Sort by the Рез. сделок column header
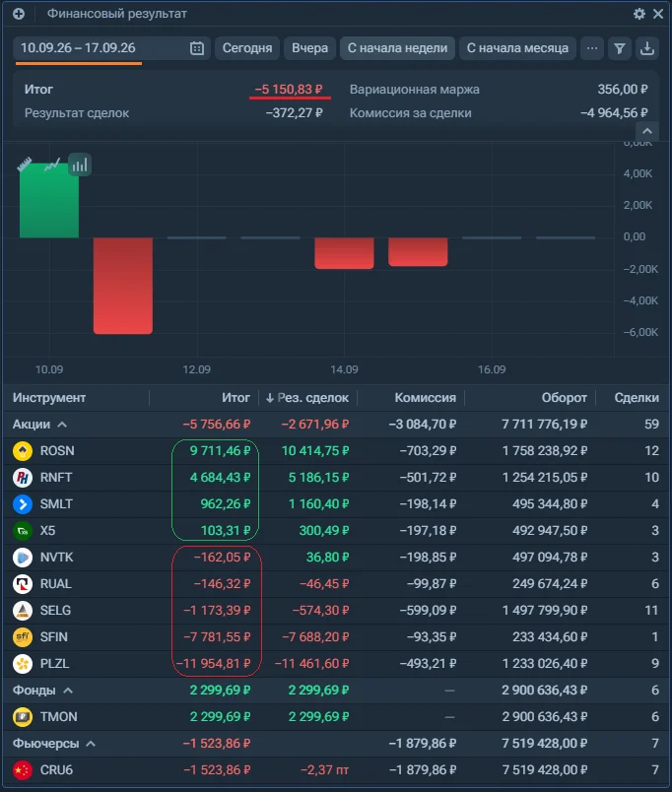672x792 pixels. (x=307, y=398)
